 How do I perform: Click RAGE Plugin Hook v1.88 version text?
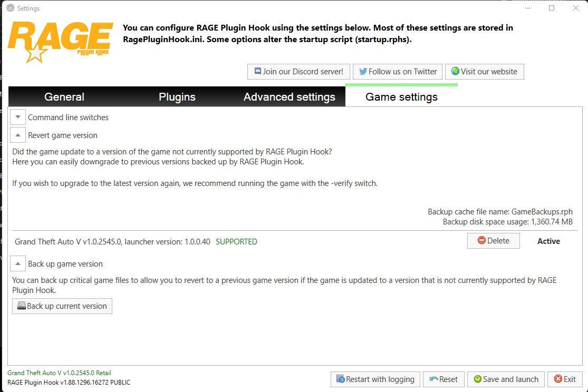click(69, 383)
